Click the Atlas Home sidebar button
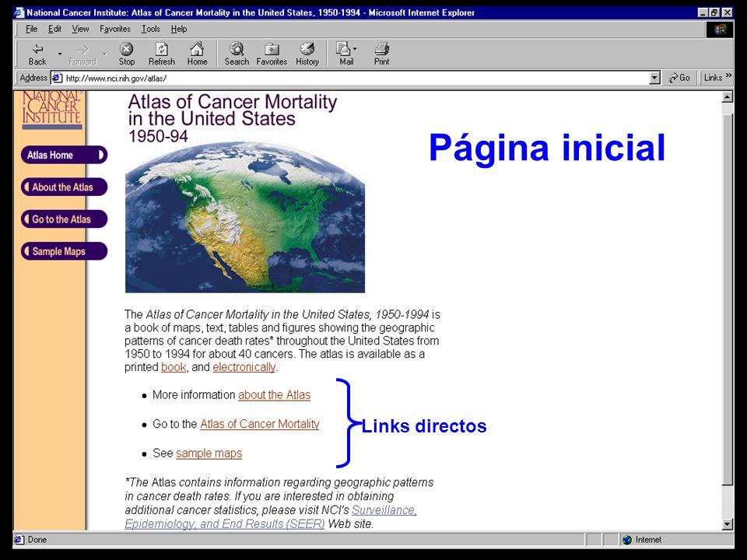Screen dimensions: 747x560 tap(65, 155)
